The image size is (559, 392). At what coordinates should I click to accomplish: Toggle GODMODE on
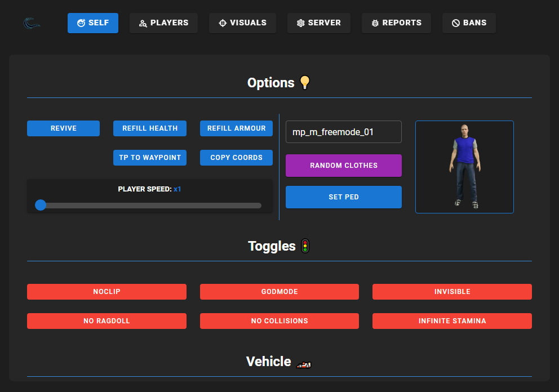tap(279, 292)
